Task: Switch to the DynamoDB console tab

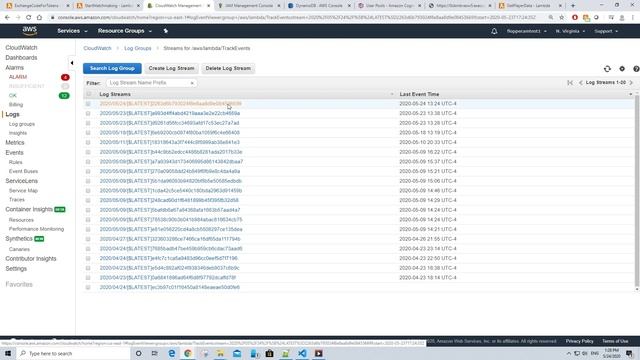Action: tap(318, 6)
